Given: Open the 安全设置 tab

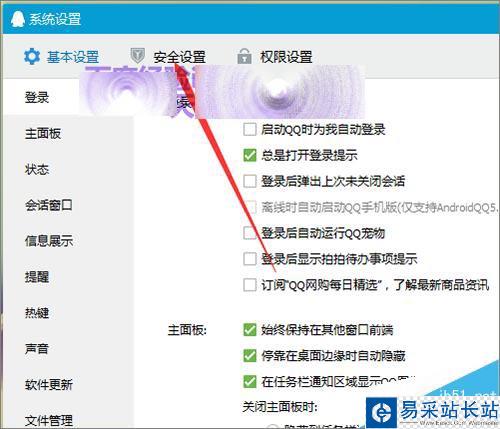Looking at the screenshot, I should [x=179, y=57].
